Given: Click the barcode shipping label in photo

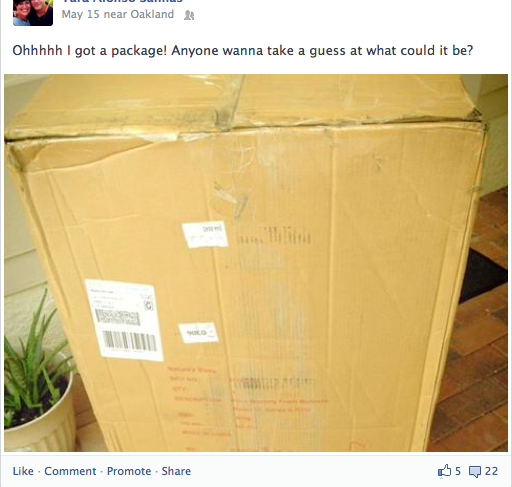Looking at the screenshot, I should pos(124,320).
